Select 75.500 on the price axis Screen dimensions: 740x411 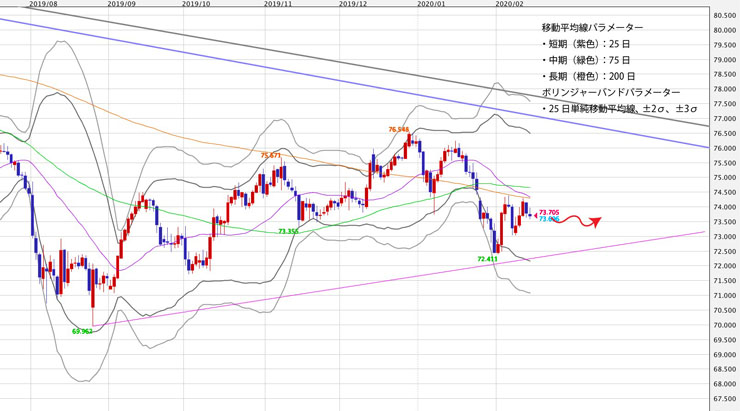pos(725,163)
